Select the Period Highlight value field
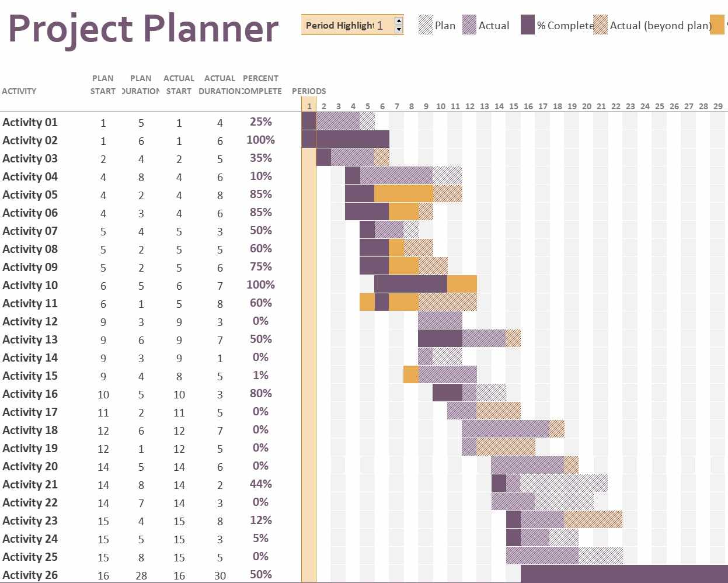This screenshot has height=583, width=728. tap(380, 25)
